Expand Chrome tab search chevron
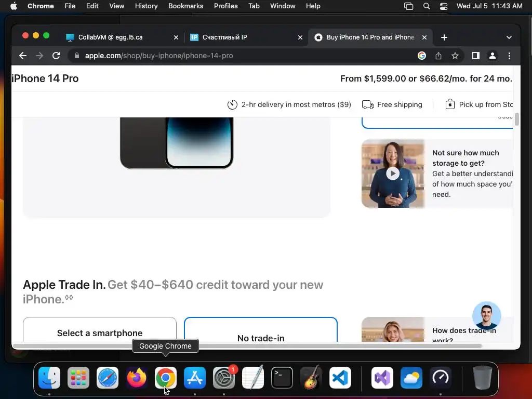Screen dimensions: 532x399 click(x=509, y=37)
